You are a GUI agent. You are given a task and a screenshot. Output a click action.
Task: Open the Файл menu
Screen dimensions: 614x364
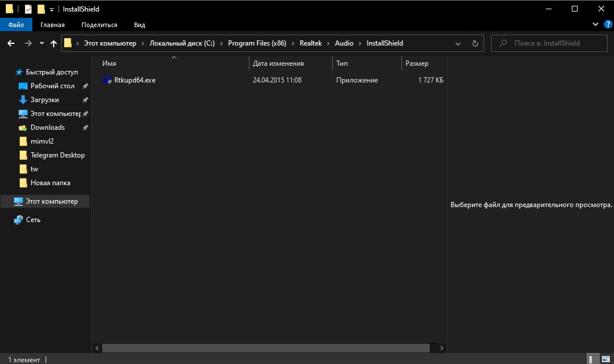16,25
